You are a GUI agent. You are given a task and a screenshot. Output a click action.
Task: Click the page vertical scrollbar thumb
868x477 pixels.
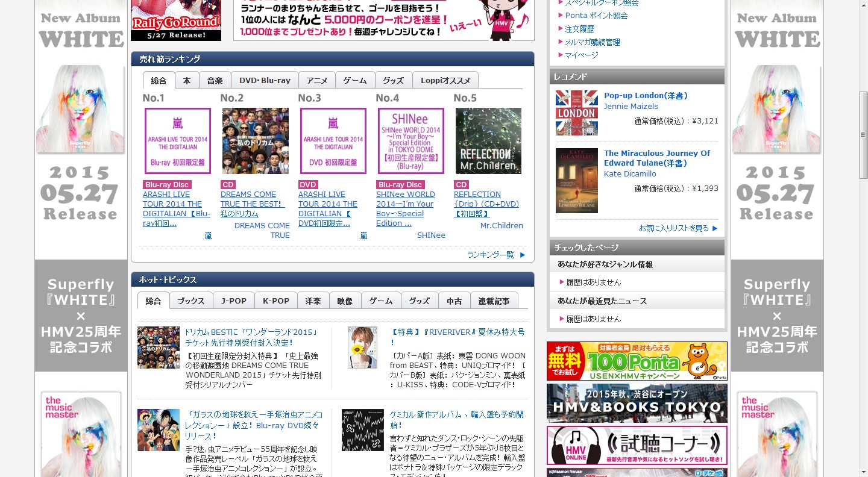863,135
